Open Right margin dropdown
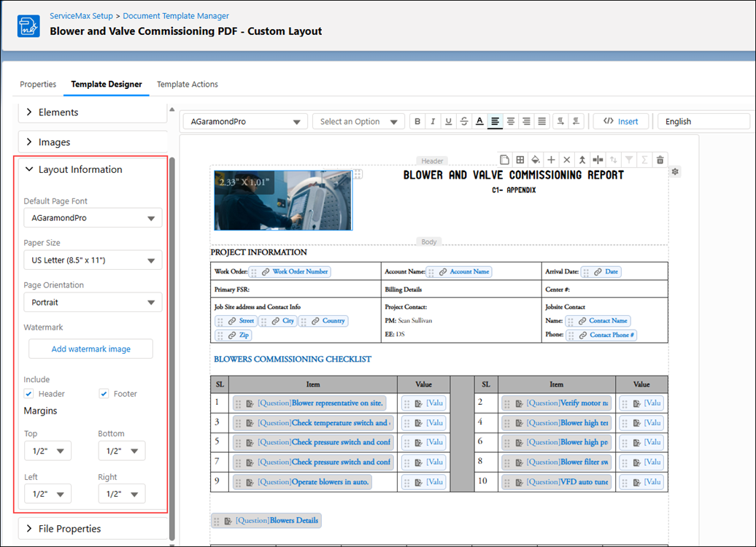 (121, 494)
